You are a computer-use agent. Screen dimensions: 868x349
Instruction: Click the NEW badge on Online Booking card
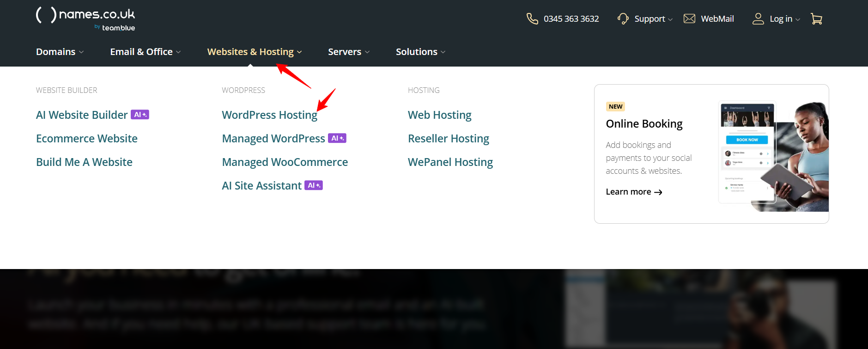coord(615,106)
